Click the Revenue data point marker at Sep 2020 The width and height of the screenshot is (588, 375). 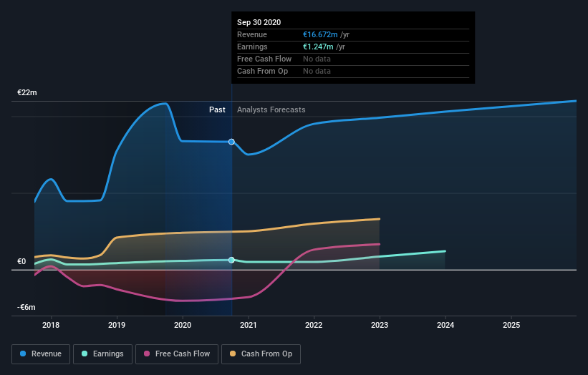pos(231,142)
